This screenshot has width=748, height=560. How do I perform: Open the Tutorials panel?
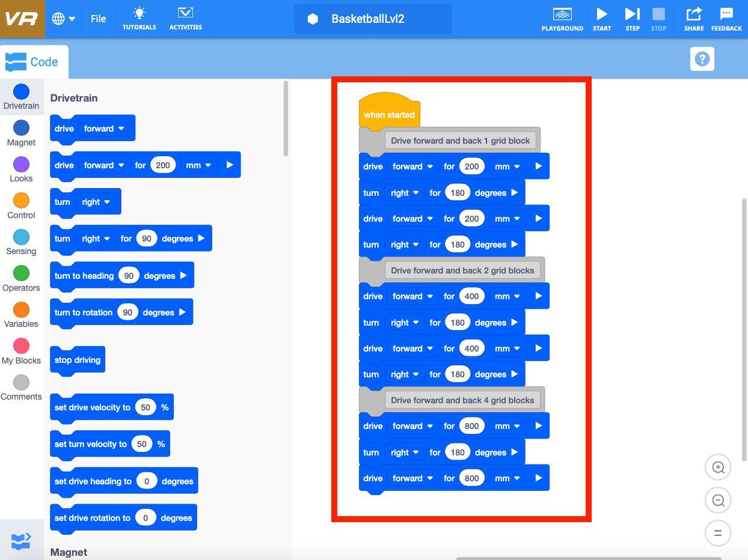[x=139, y=18]
